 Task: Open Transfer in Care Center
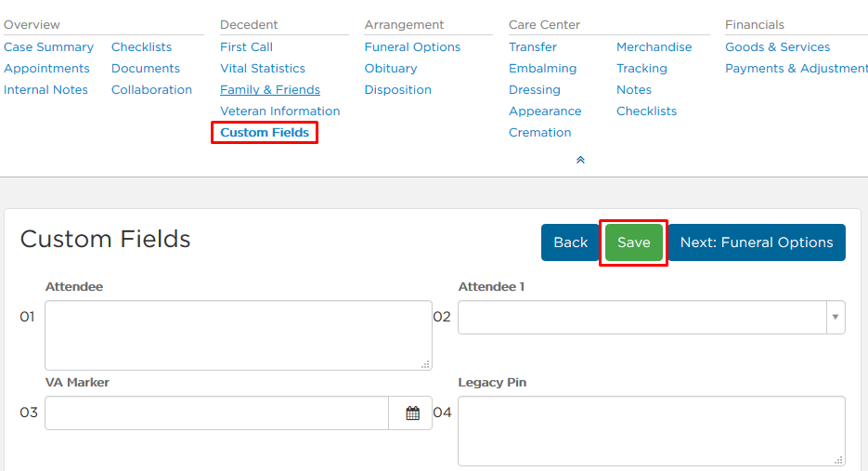533,47
